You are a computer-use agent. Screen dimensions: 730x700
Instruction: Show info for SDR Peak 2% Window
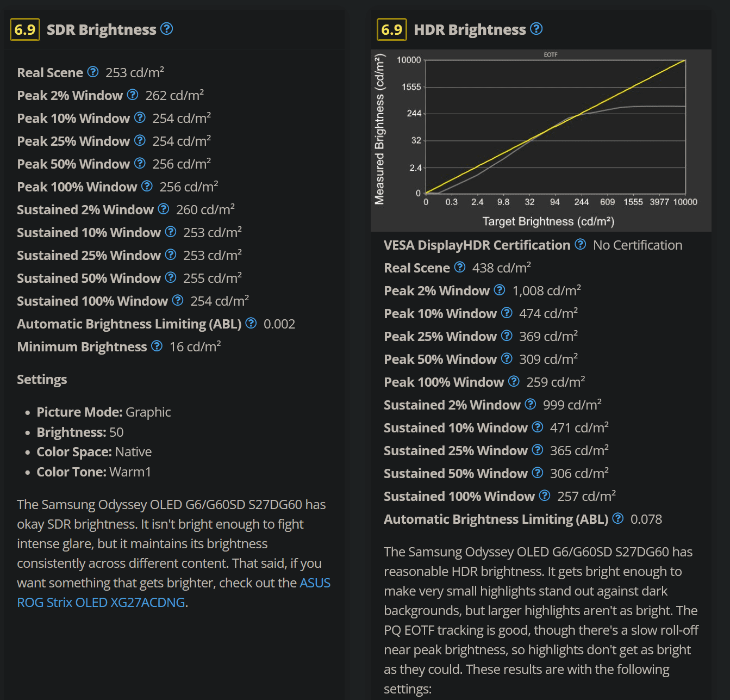(x=133, y=95)
